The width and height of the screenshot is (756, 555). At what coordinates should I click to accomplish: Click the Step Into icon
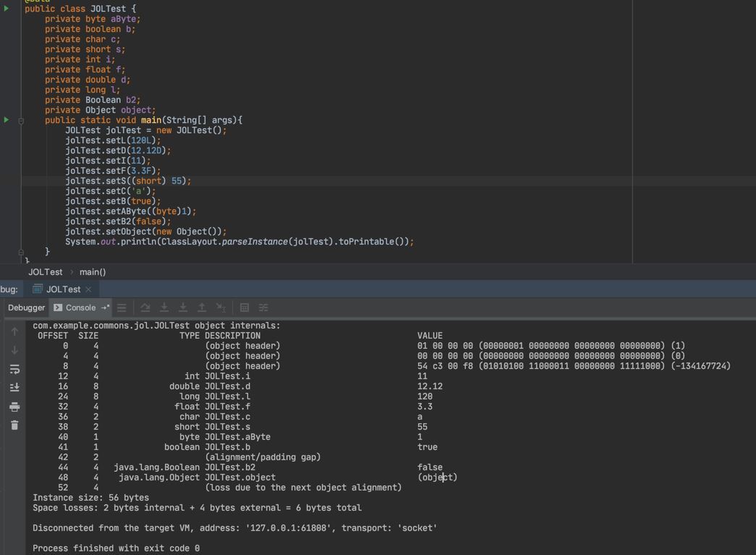[164, 308]
